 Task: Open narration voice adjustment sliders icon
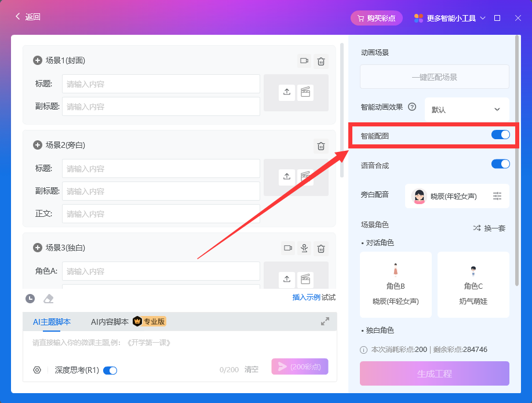497,196
